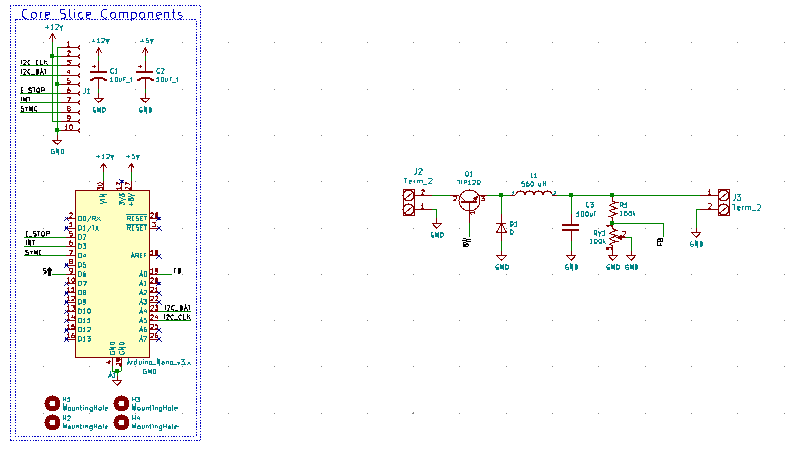Select the AREF pin on the Arduino
785x454 pixels.
(138, 255)
